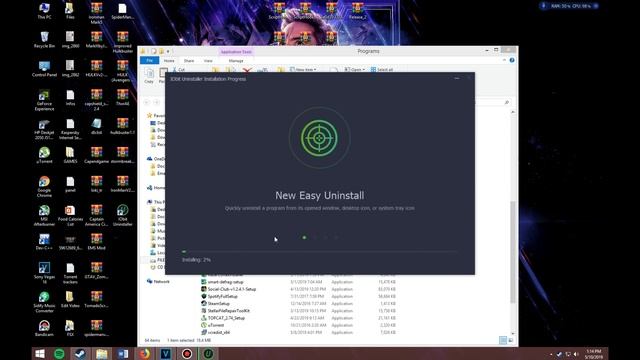
Task: Open Sidify Music Converter desktop shortcut
Action: click(44, 302)
